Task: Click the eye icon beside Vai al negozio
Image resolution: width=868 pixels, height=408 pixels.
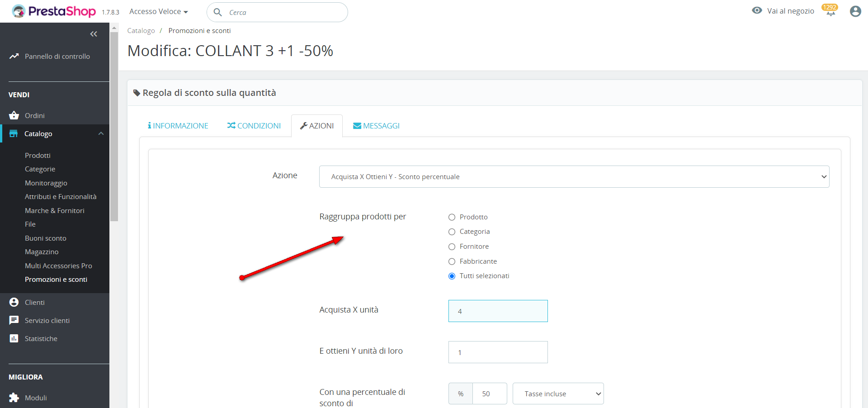Action: tap(757, 10)
